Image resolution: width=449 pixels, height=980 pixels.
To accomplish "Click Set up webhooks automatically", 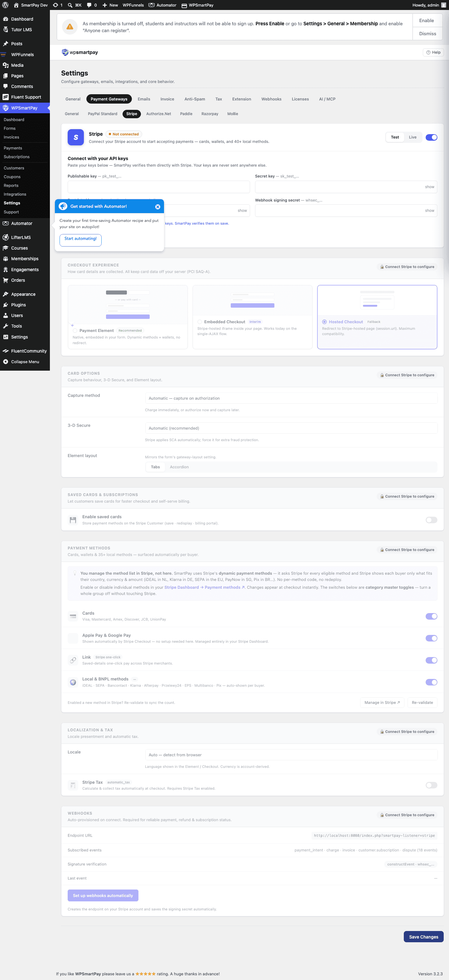I will pyautogui.click(x=103, y=895).
